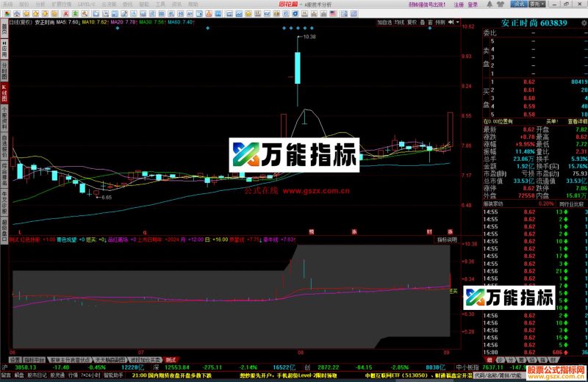The image size is (588, 382).
Task: Click the key-shaped toolbar icon
Action: [85, 14]
